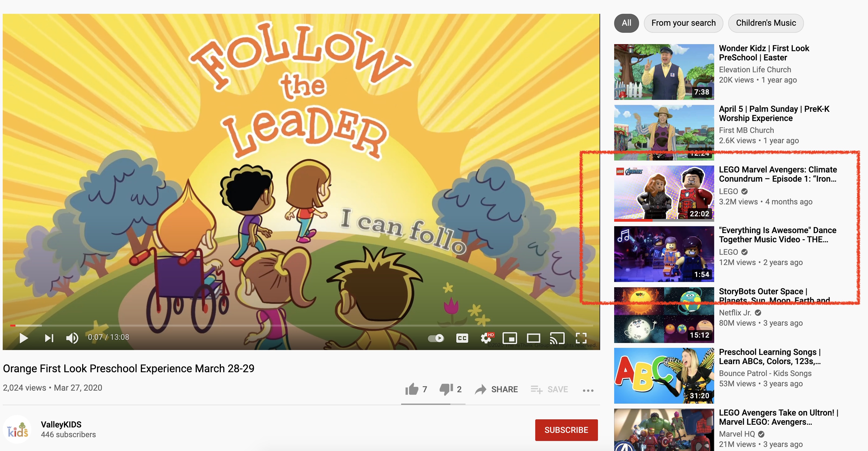
Task: Subscribe to ValleyKIDS channel
Action: click(x=566, y=430)
